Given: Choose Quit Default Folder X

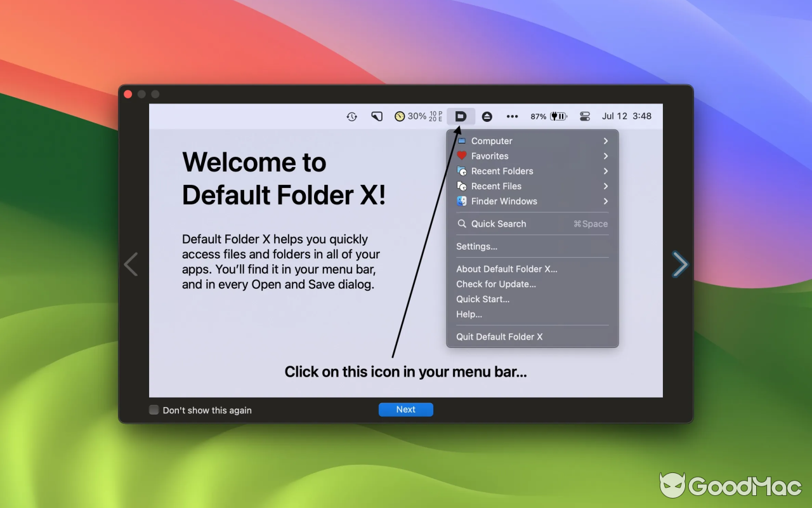Looking at the screenshot, I should [499, 337].
